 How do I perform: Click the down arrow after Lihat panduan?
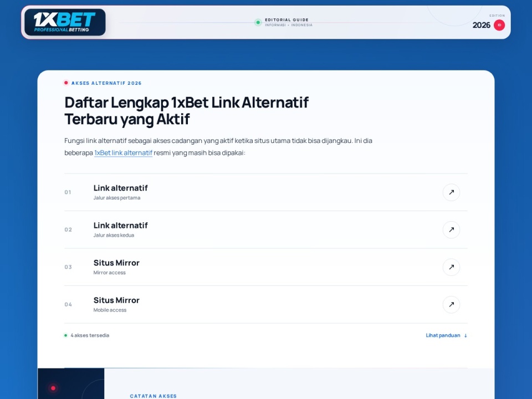pos(465,336)
